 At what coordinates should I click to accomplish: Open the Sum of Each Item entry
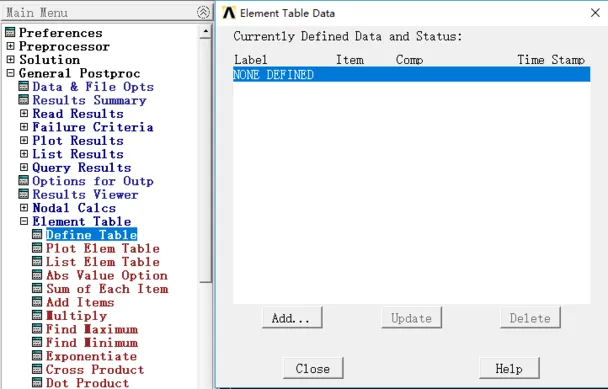point(107,289)
